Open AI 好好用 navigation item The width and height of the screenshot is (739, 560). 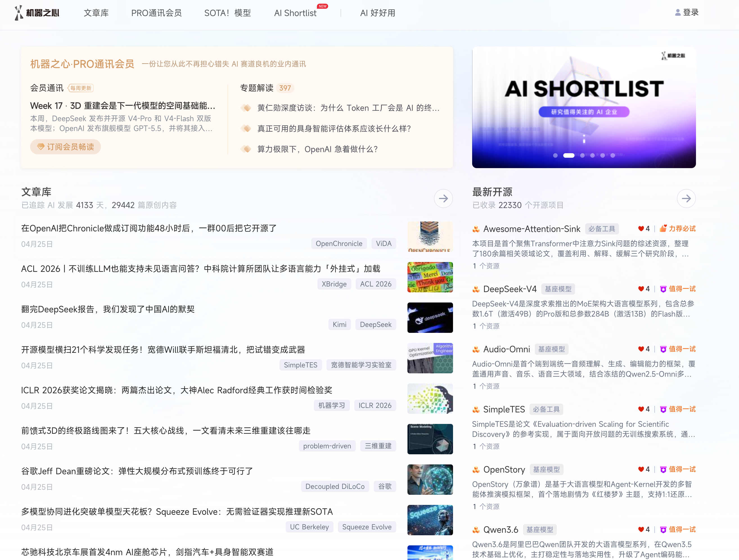click(x=378, y=13)
